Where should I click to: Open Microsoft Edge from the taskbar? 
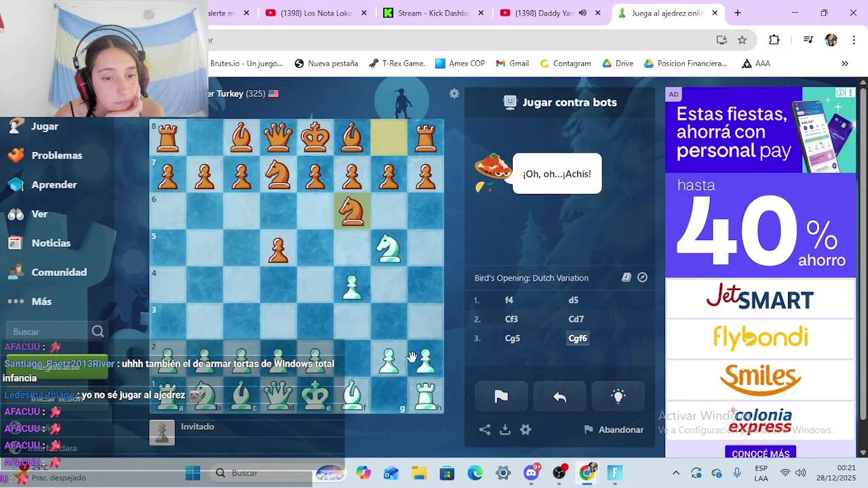tap(475, 472)
